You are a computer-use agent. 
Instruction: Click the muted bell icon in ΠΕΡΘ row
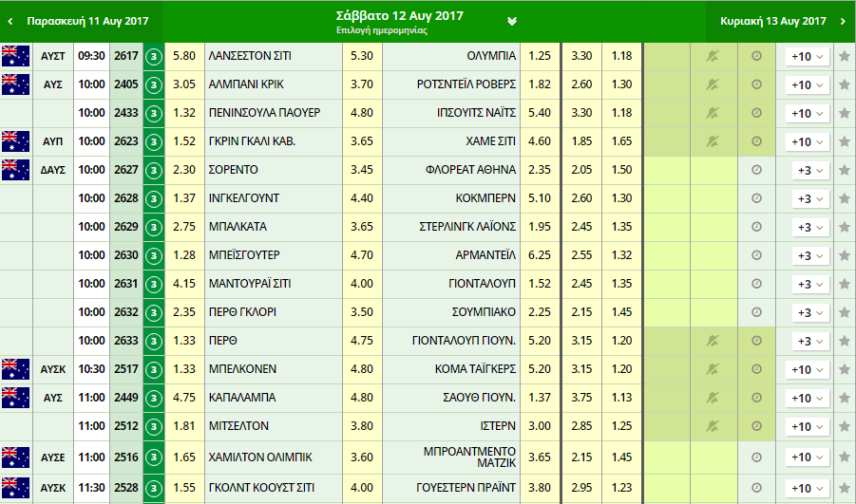(713, 341)
